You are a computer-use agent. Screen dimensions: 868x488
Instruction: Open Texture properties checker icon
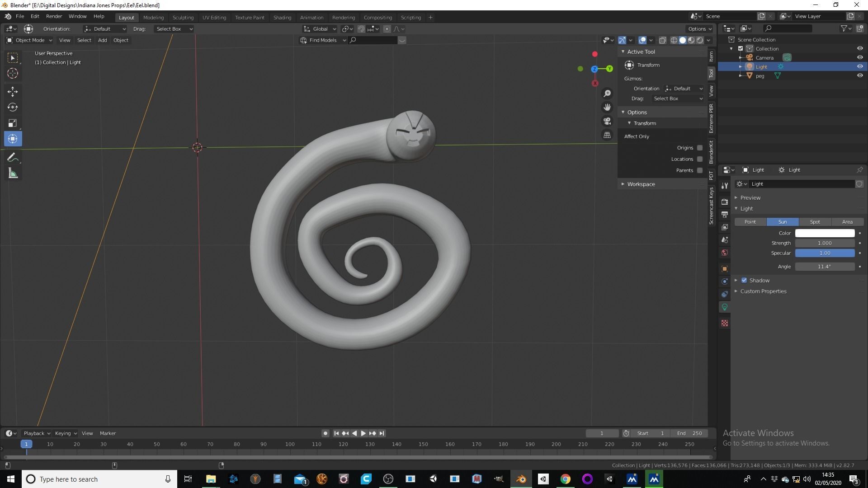pyautogui.click(x=725, y=323)
